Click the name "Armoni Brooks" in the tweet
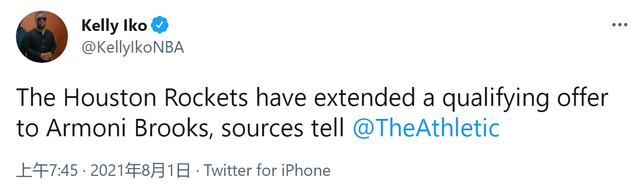This screenshot has width=644, height=187. click(x=125, y=129)
